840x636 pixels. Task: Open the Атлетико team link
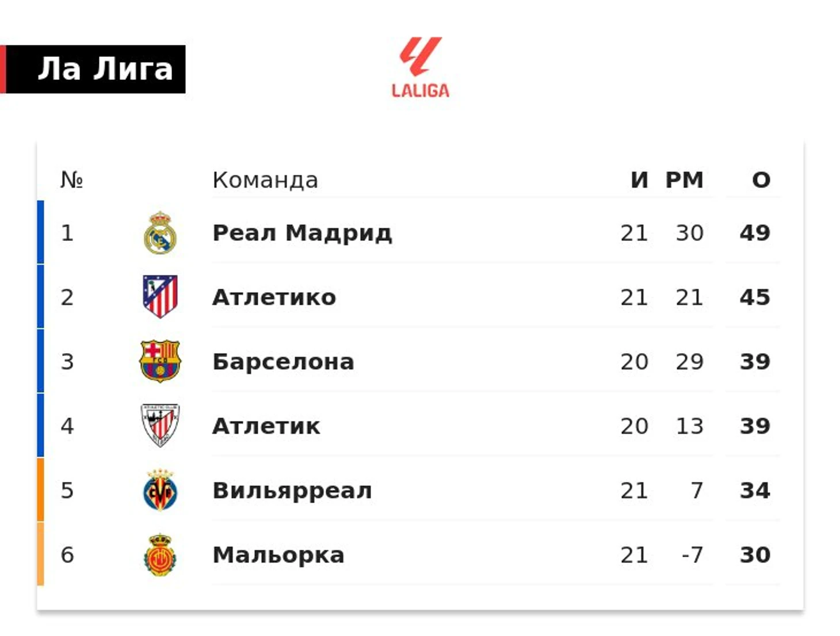[274, 297]
